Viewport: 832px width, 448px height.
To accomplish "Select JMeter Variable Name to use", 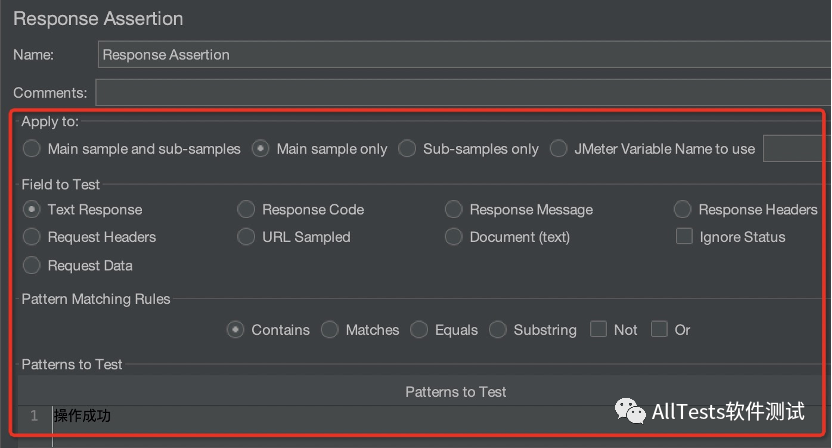I will 558,149.
